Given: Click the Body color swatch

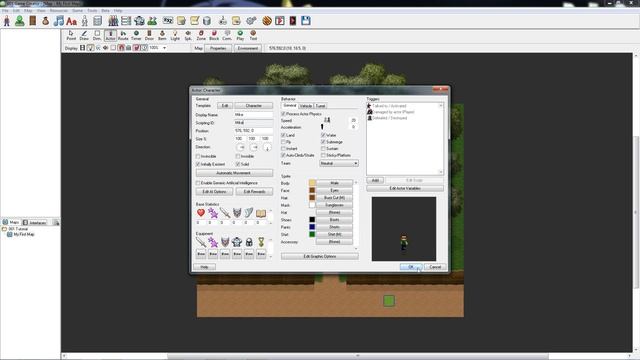Looking at the screenshot, I should click(x=312, y=183).
